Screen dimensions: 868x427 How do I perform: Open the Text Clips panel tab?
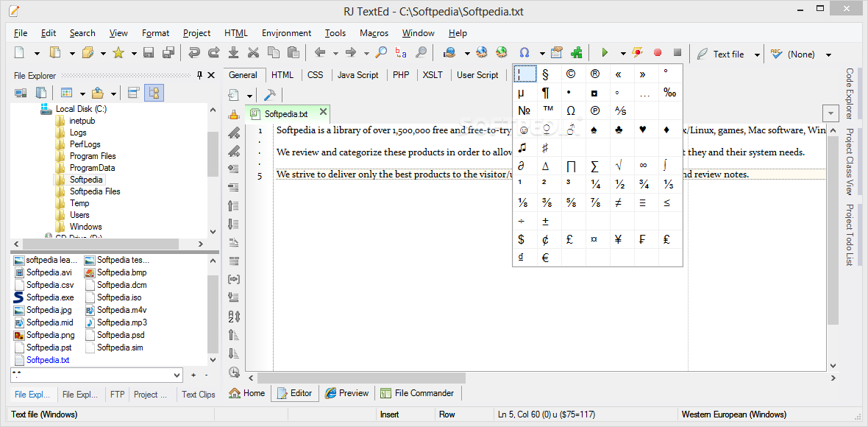coord(199,395)
